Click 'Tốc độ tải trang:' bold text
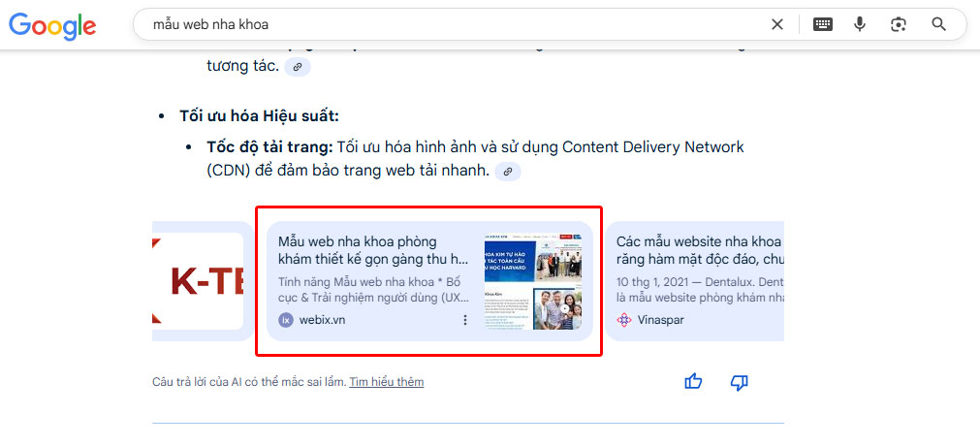 (269, 147)
